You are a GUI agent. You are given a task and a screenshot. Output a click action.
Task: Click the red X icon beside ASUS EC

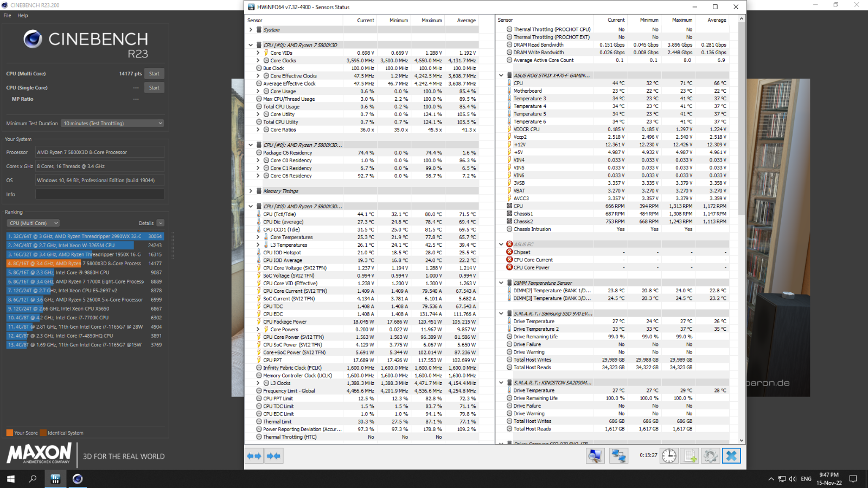(x=509, y=245)
